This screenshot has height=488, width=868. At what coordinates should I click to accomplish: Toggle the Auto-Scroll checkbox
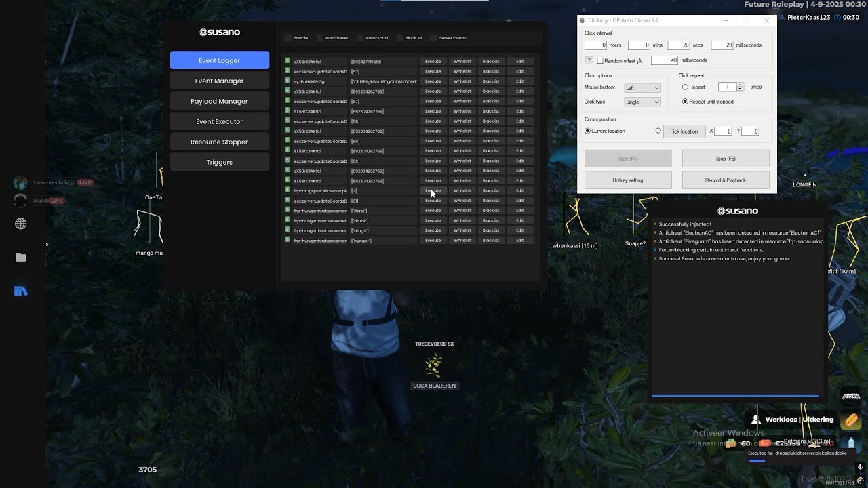[359, 38]
